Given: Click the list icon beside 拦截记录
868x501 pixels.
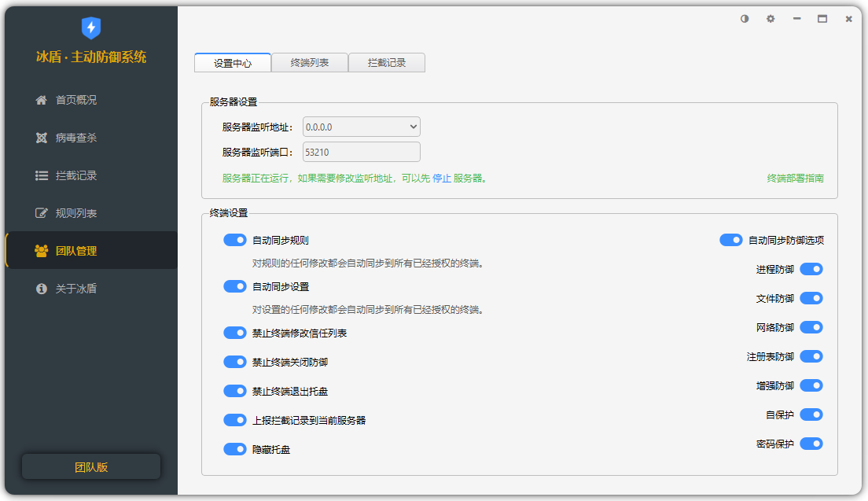Looking at the screenshot, I should [42, 175].
